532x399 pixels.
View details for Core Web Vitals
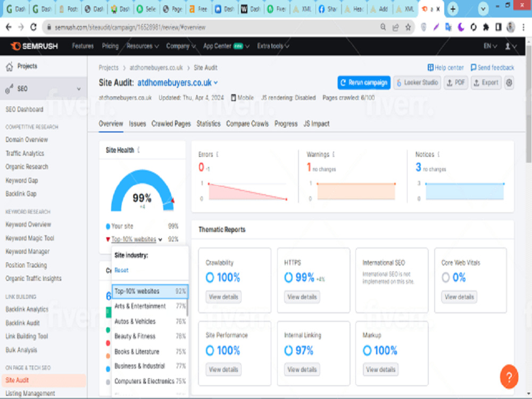coord(459,297)
